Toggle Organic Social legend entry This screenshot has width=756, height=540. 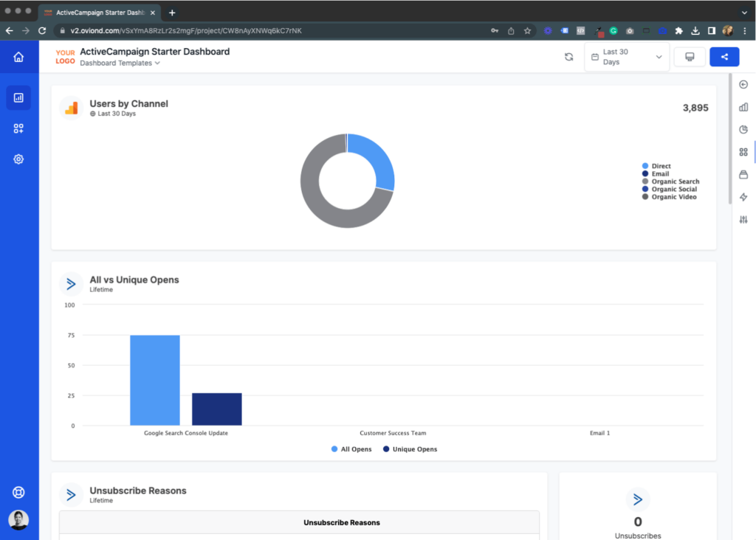[669, 189]
